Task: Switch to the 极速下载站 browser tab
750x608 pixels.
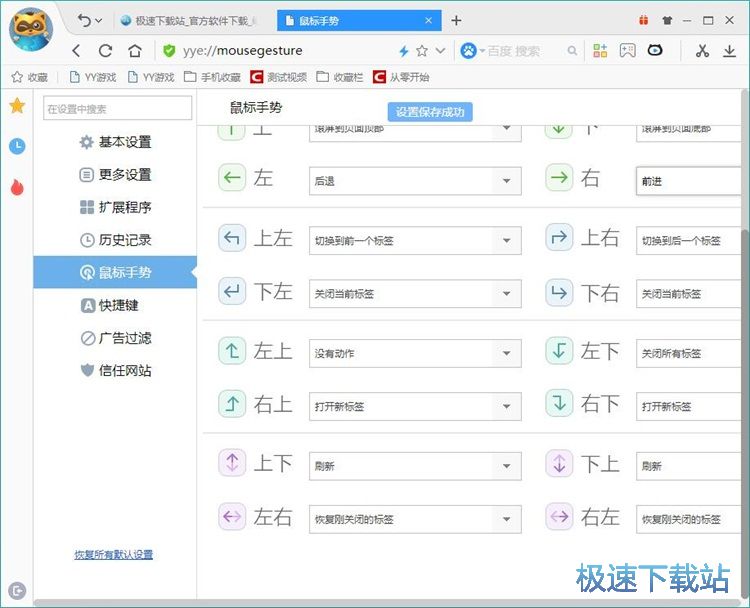Action: [x=189, y=21]
